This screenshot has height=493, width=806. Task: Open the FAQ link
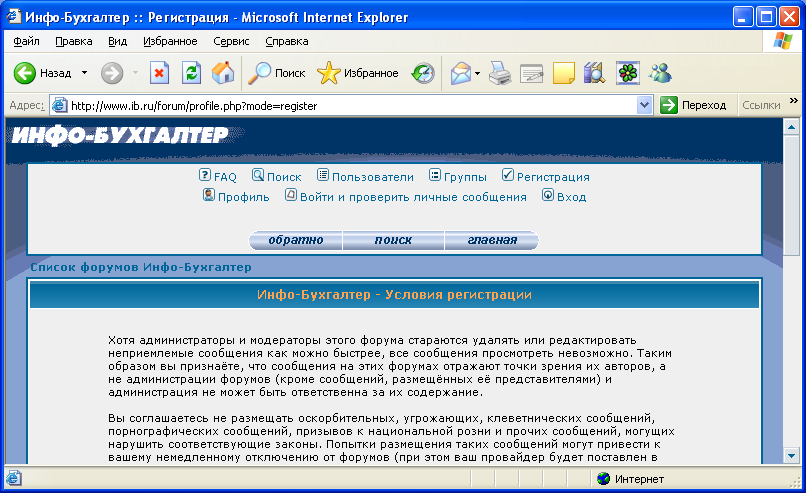click(225, 177)
